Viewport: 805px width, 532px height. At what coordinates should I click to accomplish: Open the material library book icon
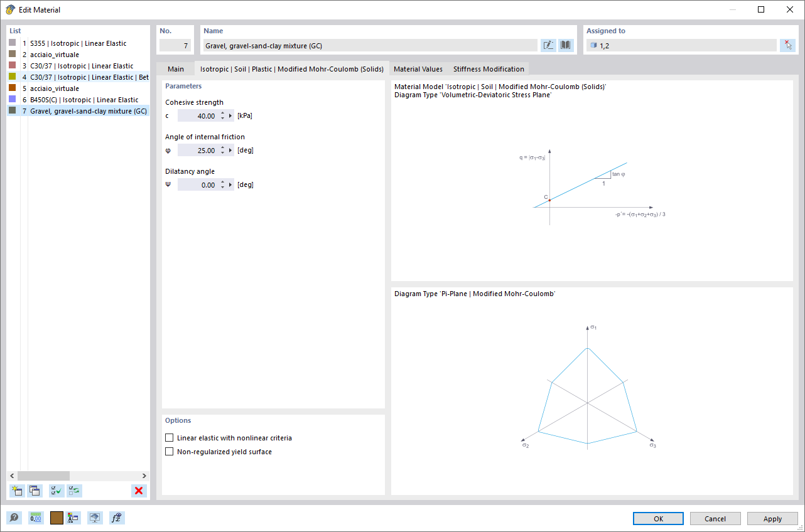click(565, 45)
